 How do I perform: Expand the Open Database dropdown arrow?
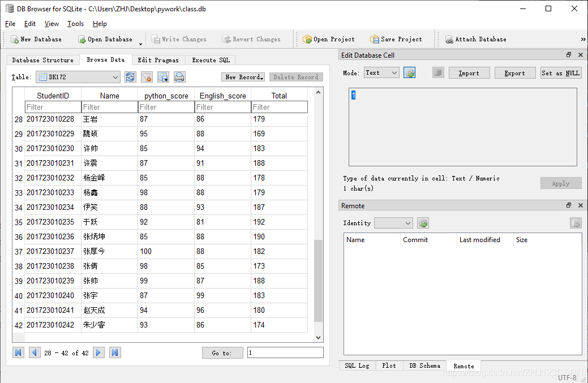(x=140, y=44)
